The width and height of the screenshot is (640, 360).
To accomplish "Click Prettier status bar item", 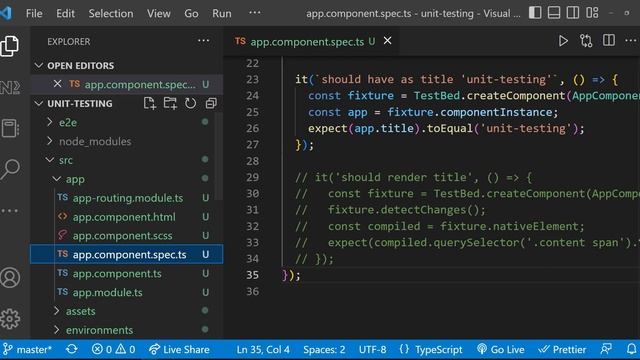I will click(562, 349).
